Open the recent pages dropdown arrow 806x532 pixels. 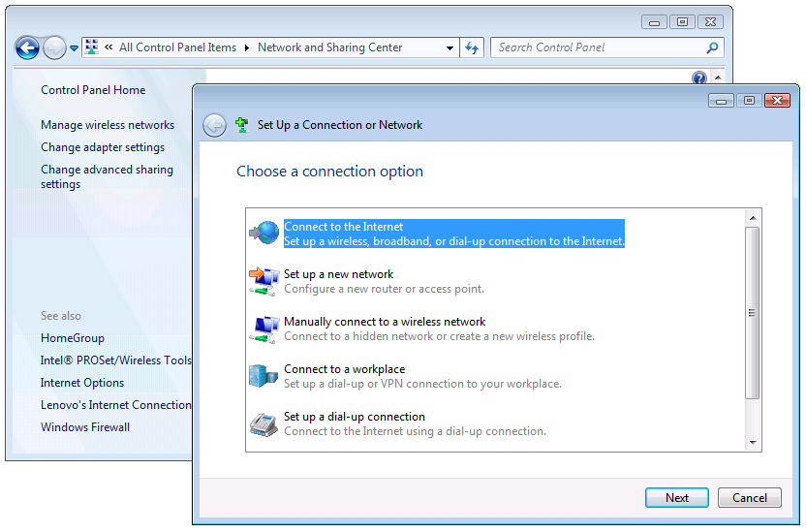tap(74, 48)
